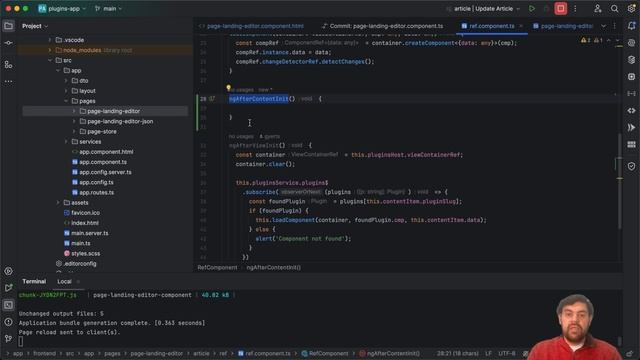
Task: Go to line via 28:21 position indicator
Action: (x=457, y=353)
